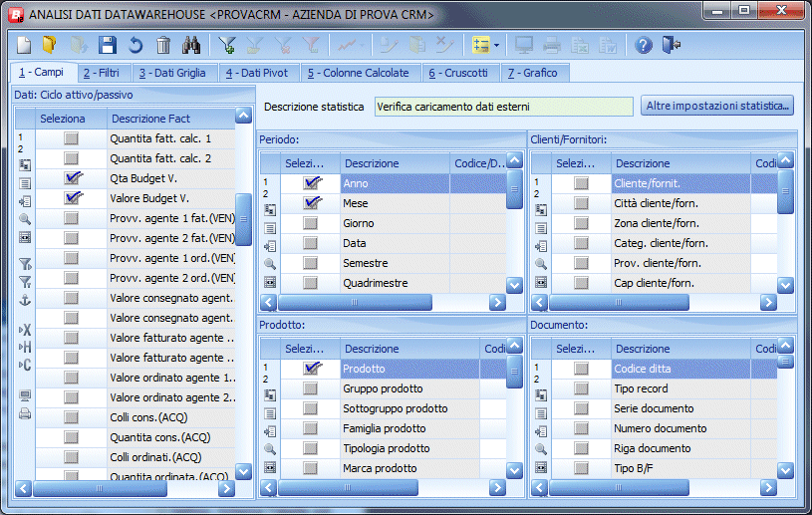Click the anchor icon beside Descrizione Fact list
Screen dimensions: 812x515
[x=25, y=300]
